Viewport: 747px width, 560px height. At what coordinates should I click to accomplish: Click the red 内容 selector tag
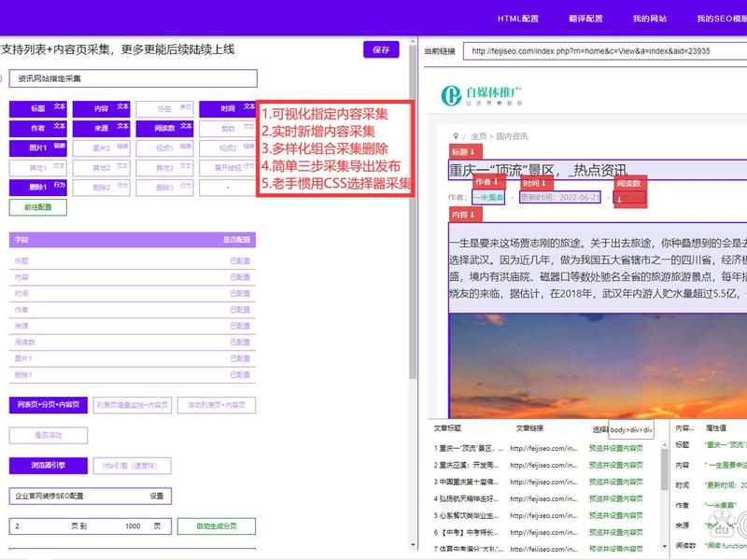pyautogui.click(x=465, y=215)
